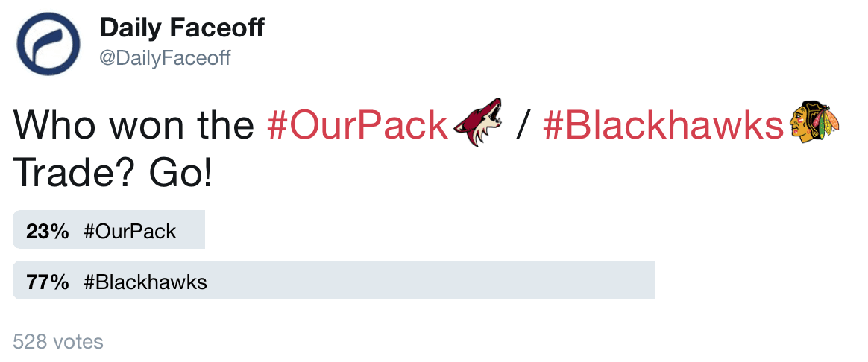Click the slash between the two hashtags
The width and height of the screenshot is (868, 362).
coord(523,126)
